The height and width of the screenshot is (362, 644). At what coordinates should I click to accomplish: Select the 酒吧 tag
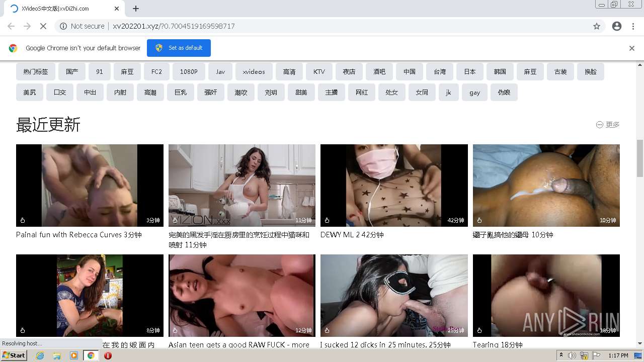pyautogui.click(x=379, y=72)
